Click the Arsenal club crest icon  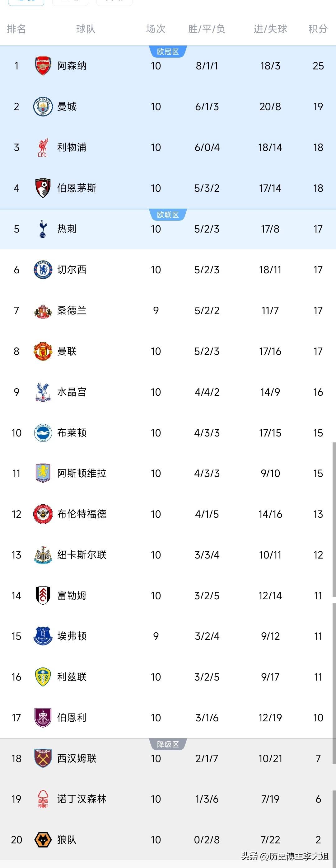(x=43, y=66)
